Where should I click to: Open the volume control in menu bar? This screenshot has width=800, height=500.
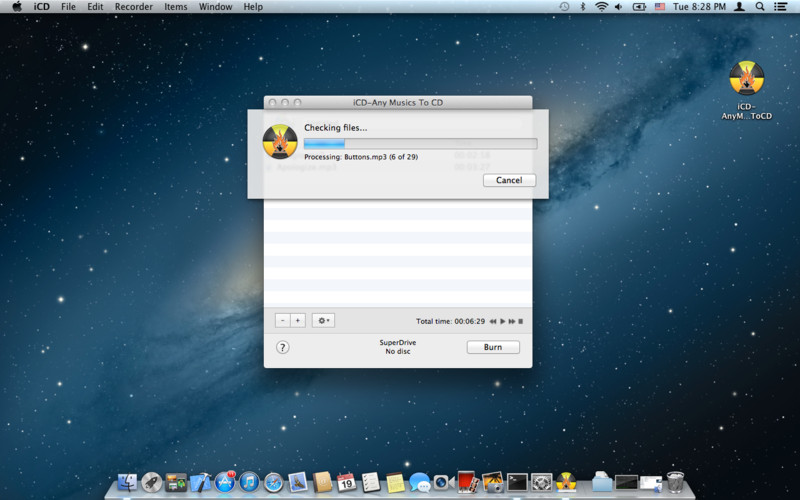click(x=619, y=7)
